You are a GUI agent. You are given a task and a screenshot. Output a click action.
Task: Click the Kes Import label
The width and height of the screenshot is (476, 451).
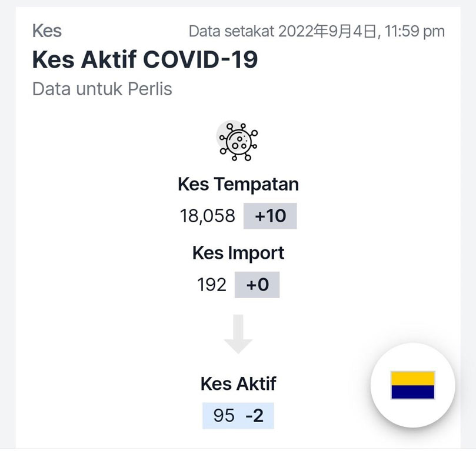click(238, 253)
